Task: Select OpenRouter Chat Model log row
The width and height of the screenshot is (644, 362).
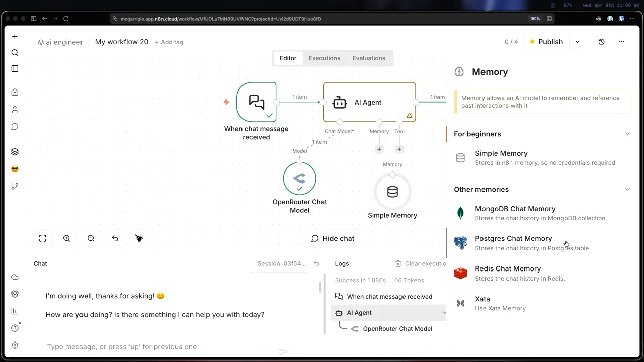Action: coord(391,329)
